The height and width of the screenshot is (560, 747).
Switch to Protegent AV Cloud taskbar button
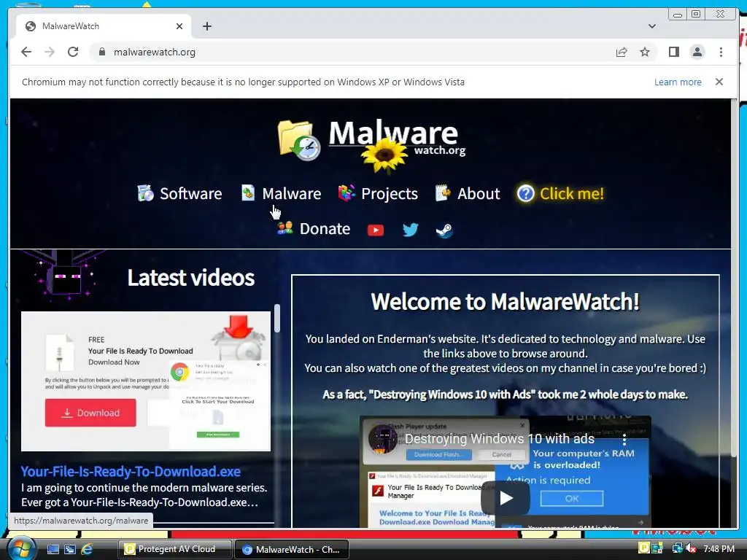point(175,549)
